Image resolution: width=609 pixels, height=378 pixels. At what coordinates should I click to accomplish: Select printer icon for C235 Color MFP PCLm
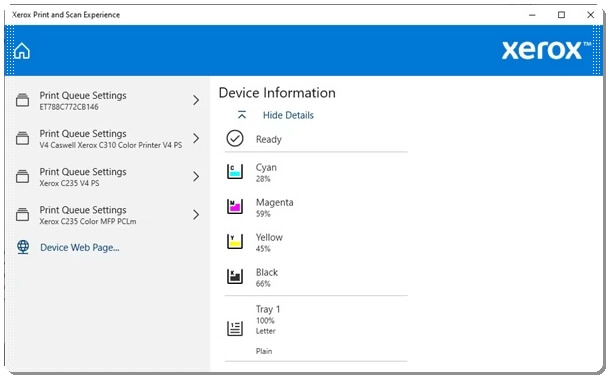tap(23, 214)
